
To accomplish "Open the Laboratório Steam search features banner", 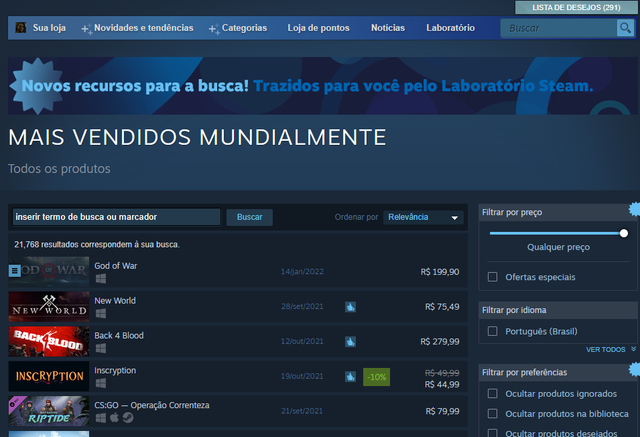I will coord(322,86).
